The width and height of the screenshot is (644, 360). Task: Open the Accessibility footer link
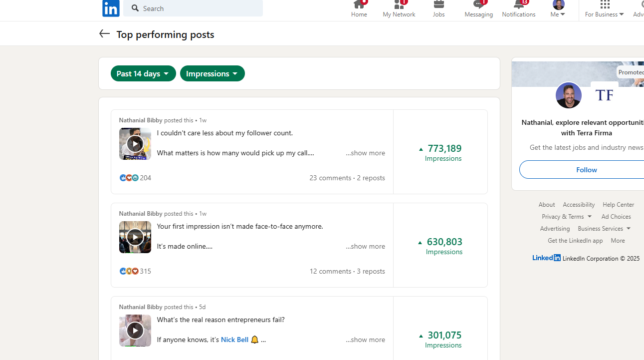pyautogui.click(x=579, y=205)
